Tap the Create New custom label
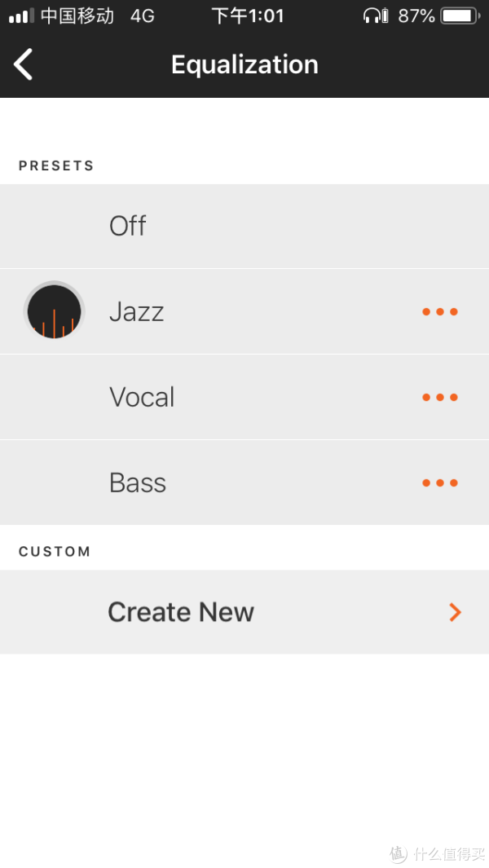 [181, 612]
